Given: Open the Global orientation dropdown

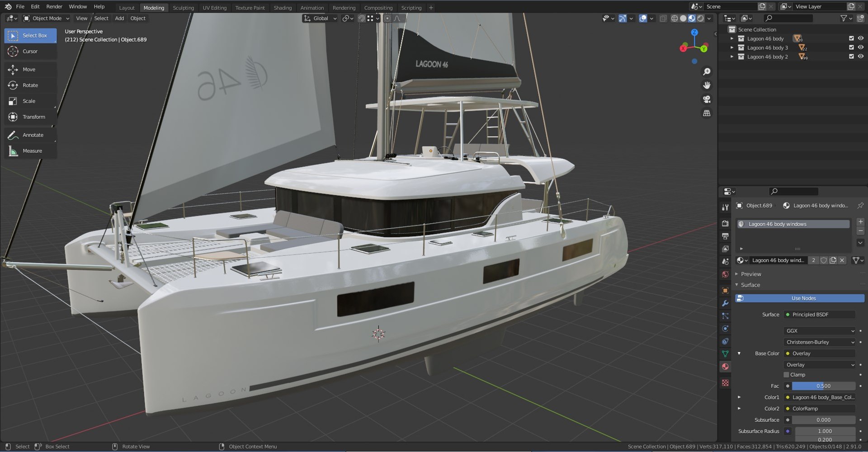Looking at the screenshot, I should (x=321, y=19).
